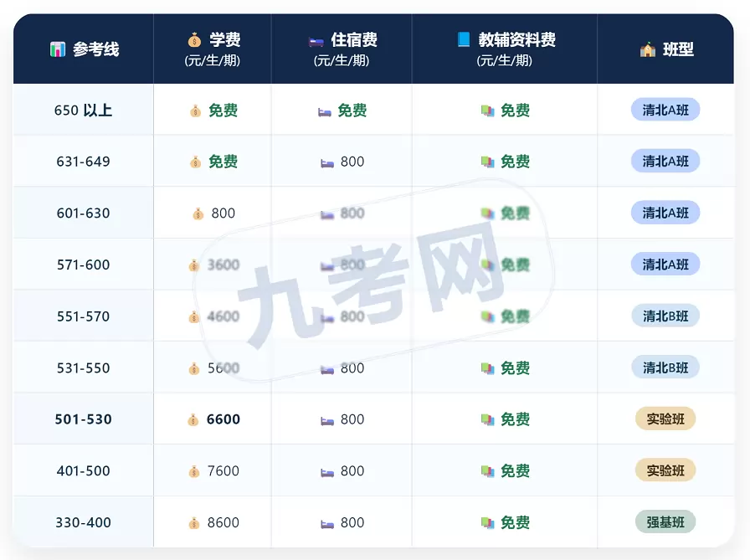
Task: Click the 清北A班 badge in 601-630 row
Action: [665, 213]
